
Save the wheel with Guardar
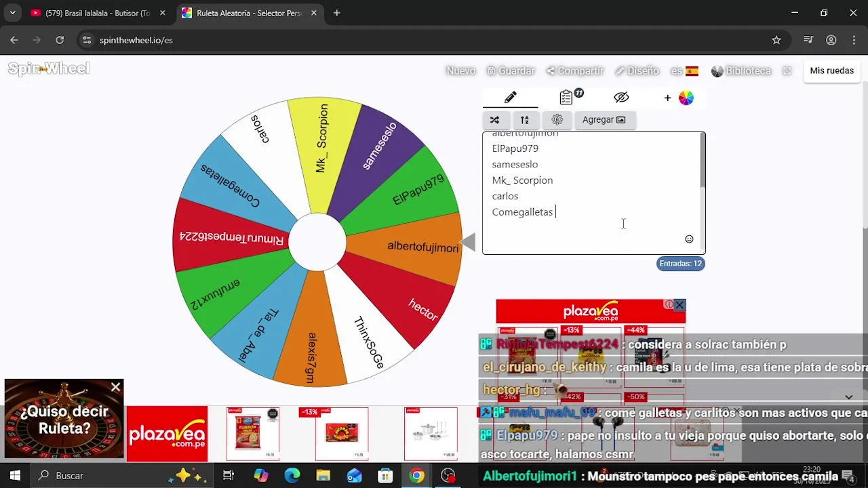pos(511,70)
